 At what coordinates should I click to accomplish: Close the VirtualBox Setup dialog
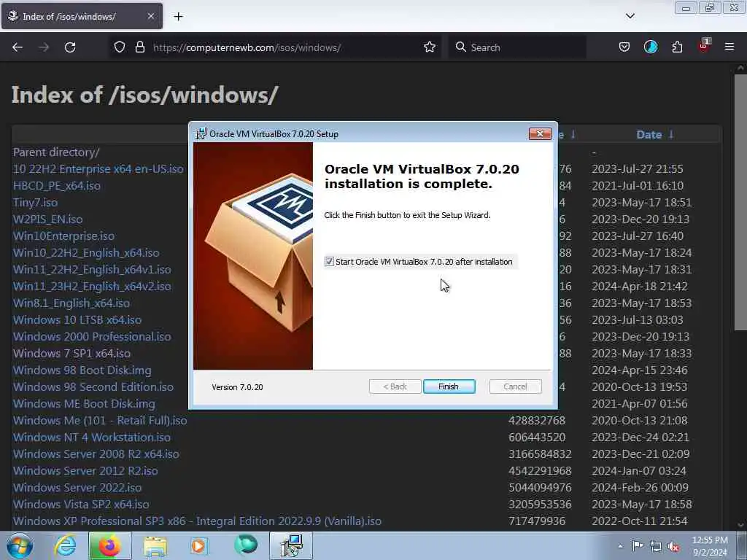click(540, 134)
